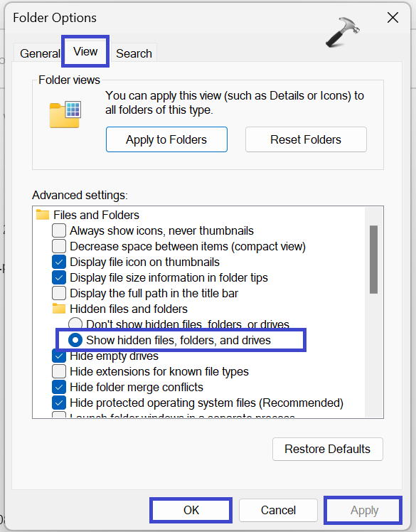Click the Advanced settings scrollbar thumb
Image resolution: width=416 pixels, height=532 pixels.
(373, 259)
